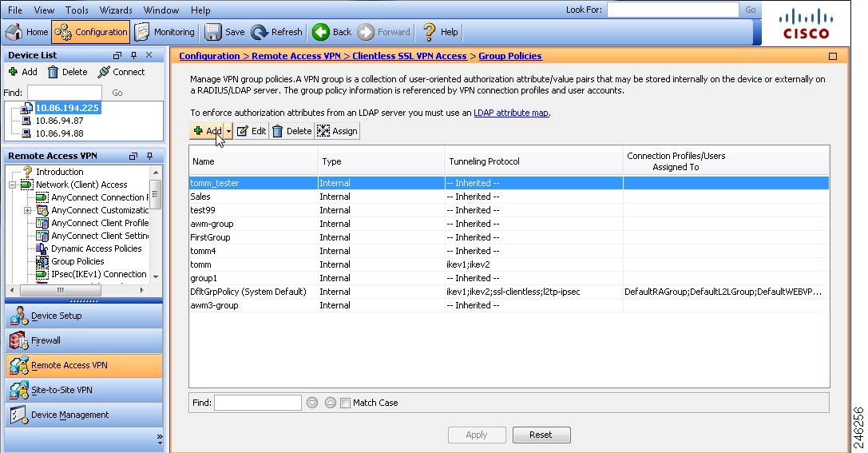Open the Device Setup section

pos(84,316)
